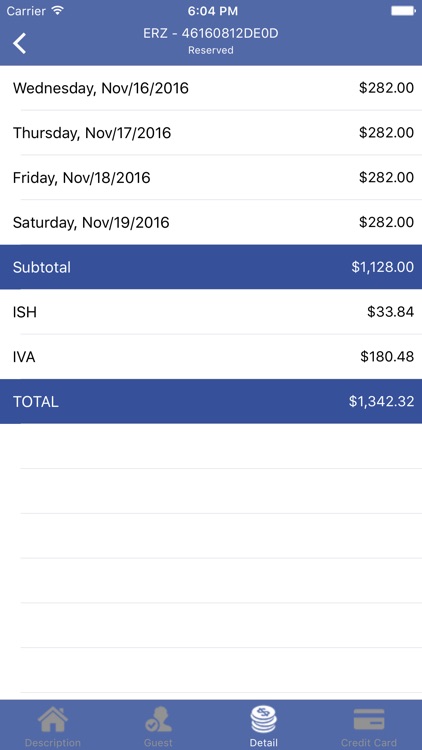The width and height of the screenshot is (422, 750).
Task: Tap the back arrow icon
Action: click(x=20, y=43)
